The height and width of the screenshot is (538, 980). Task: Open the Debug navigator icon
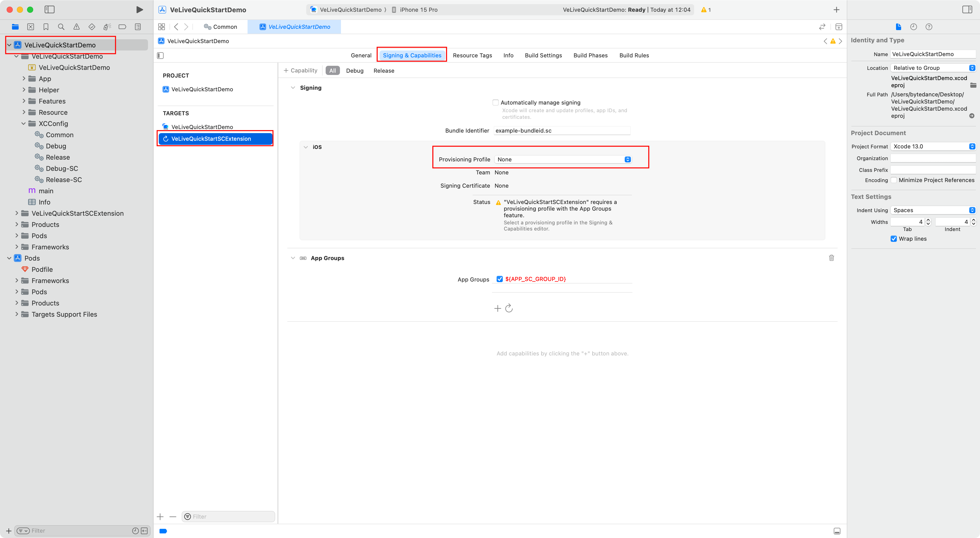(x=107, y=27)
